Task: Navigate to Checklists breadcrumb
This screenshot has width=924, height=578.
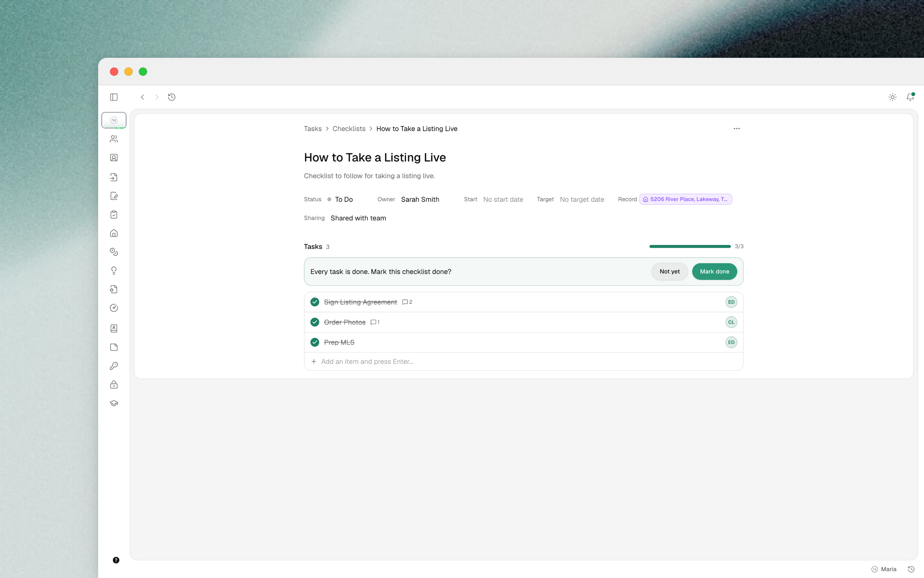Action: [x=349, y=129]
